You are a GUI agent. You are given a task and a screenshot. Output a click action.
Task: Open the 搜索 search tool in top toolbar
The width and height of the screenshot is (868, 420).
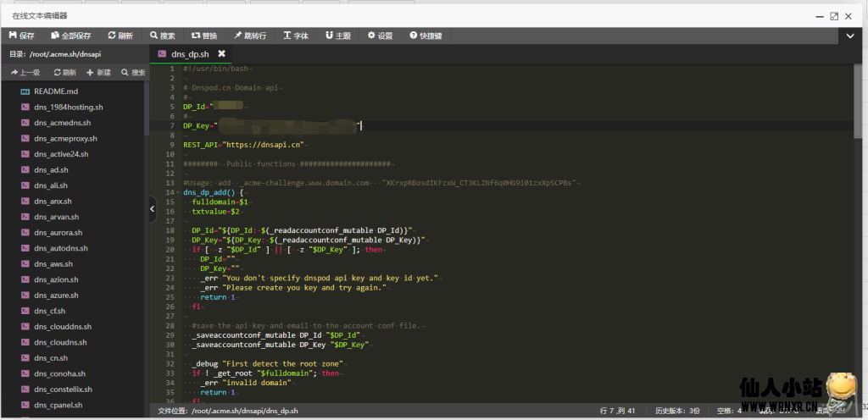coord(162,36)
